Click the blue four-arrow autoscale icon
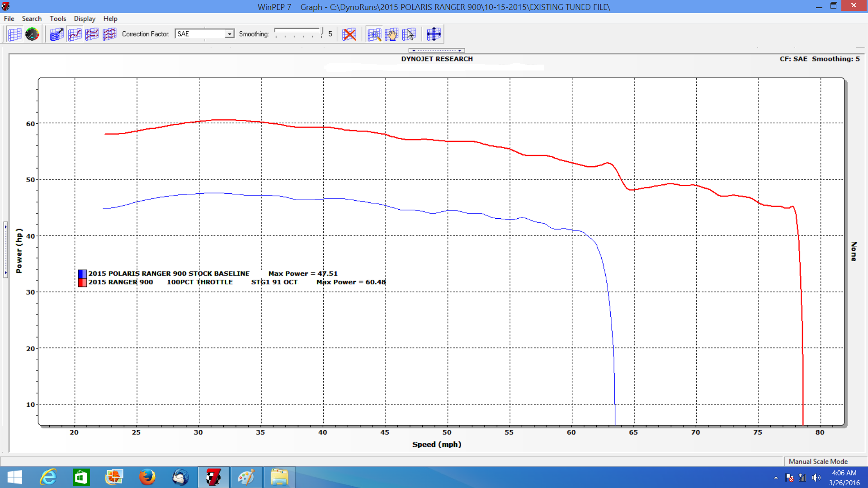The height and width of the screenshot is (488, 868). click(434, 34)
